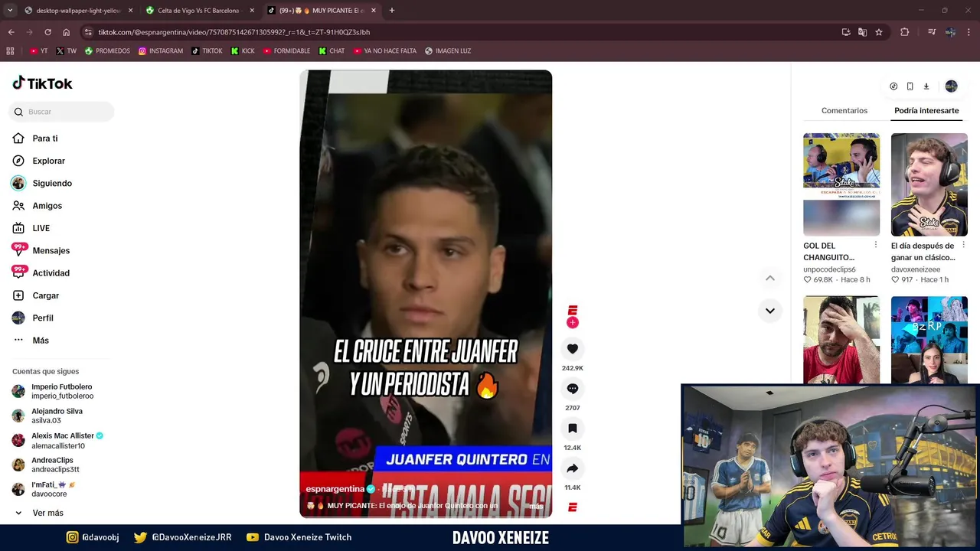Open the apps grid in bookmarks bar
This screenshot has height=551, width=980.
click(10, 51)
